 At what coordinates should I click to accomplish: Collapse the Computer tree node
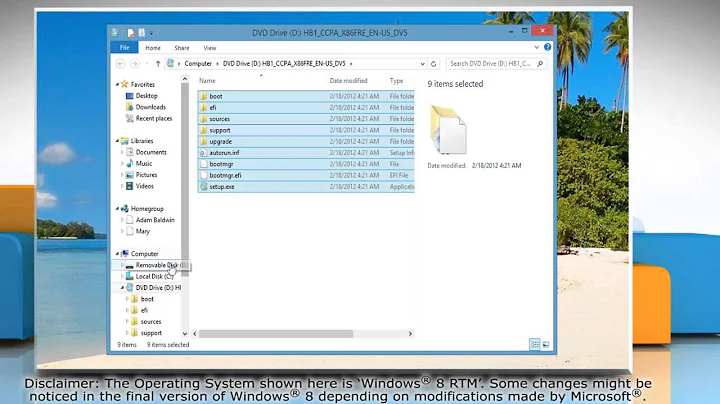[x=117, y=253]
